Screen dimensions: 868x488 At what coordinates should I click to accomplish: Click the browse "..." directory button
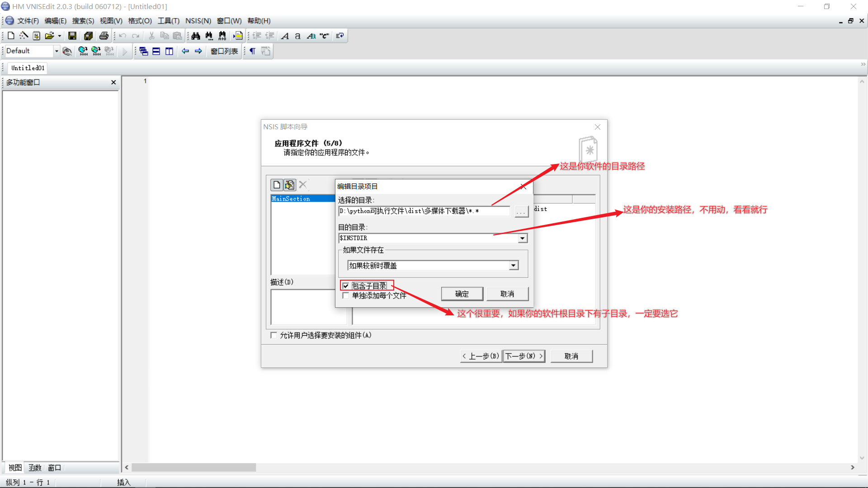tap(522, 211)
